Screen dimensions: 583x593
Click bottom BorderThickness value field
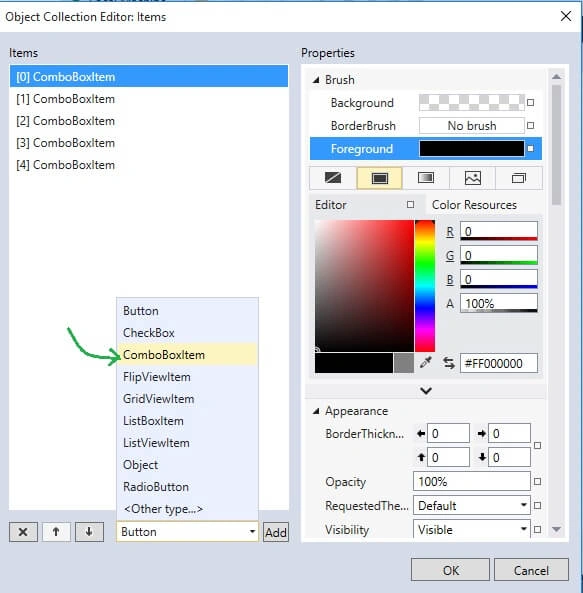(x=509, y=457)
